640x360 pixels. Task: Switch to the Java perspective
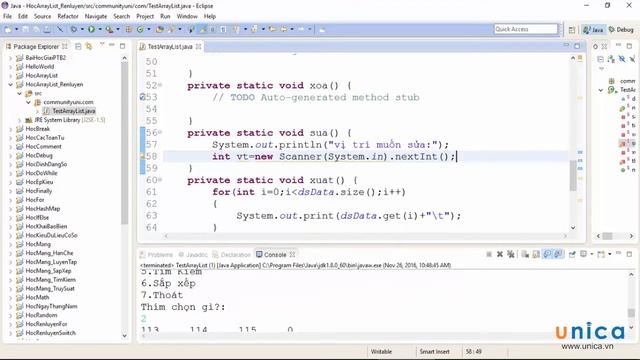593,30
